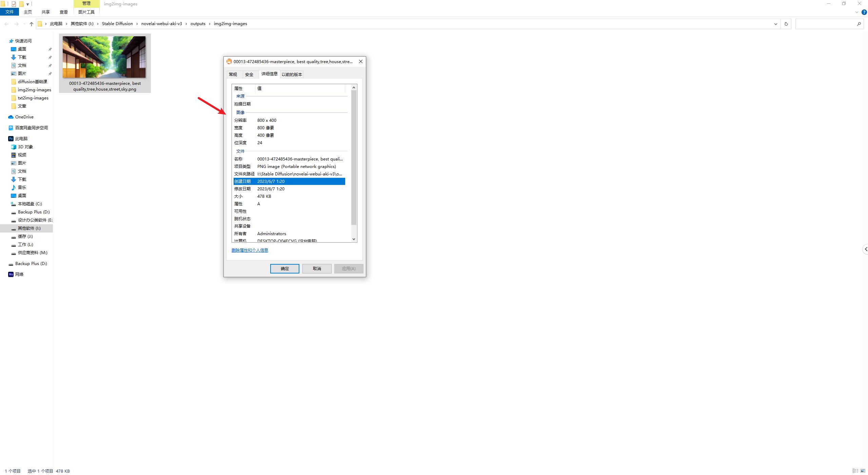
Task: Open the quick access toolbar dropdown arrow
Action: click(27, 4)
